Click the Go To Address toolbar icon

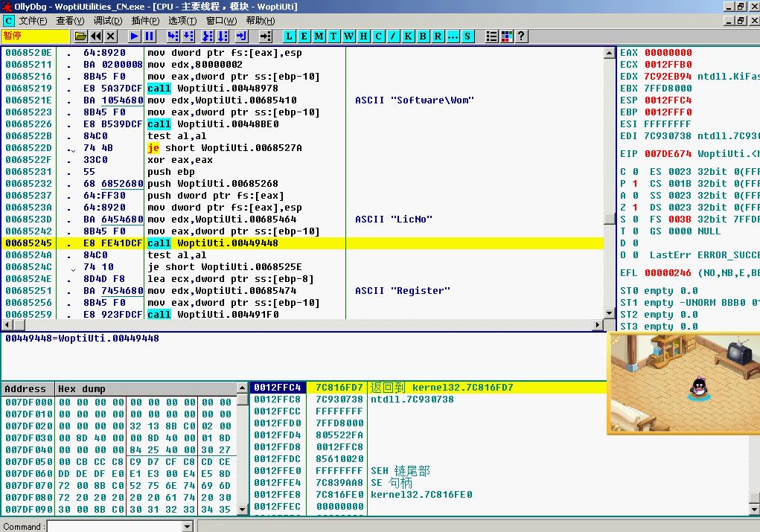[x=265, y=36]
